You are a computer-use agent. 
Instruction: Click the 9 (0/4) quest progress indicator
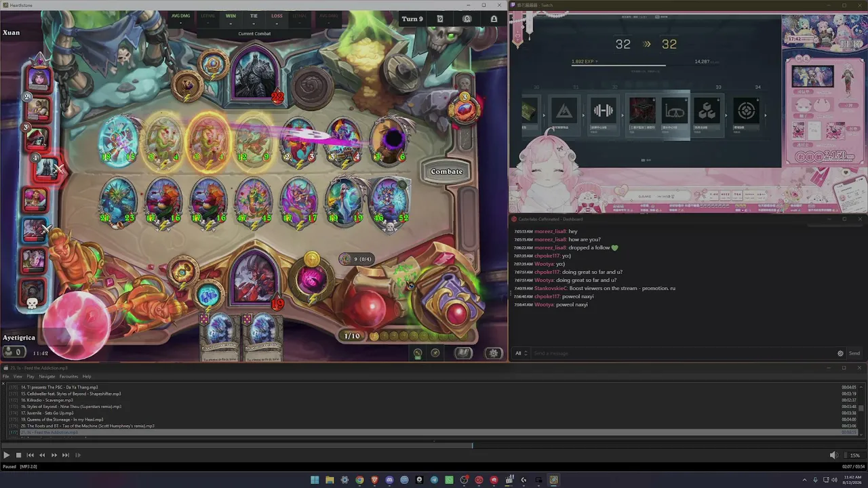click(357, 259)
